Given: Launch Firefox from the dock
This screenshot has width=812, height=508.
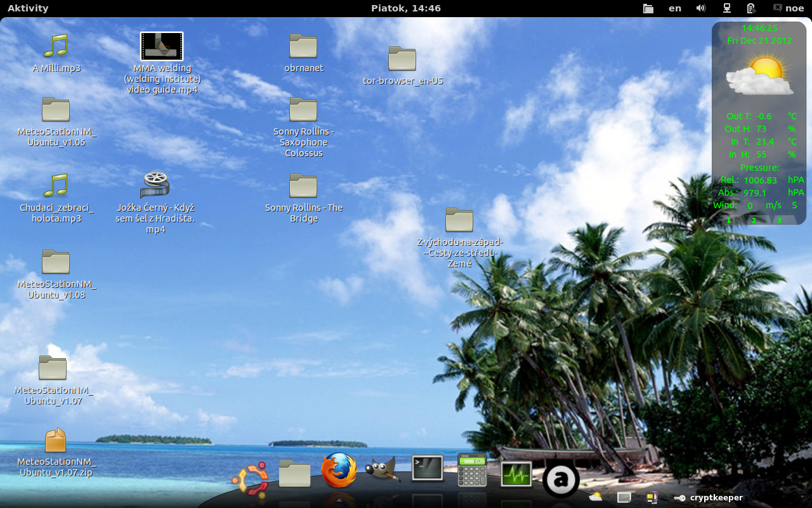Looking at the screenshot, I should tap(339, 473).
